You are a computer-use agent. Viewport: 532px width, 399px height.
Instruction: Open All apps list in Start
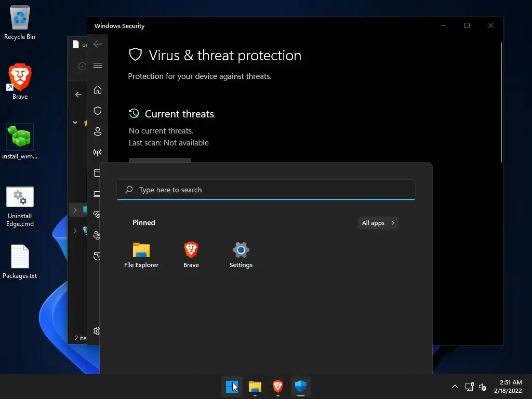coord(378,223)
